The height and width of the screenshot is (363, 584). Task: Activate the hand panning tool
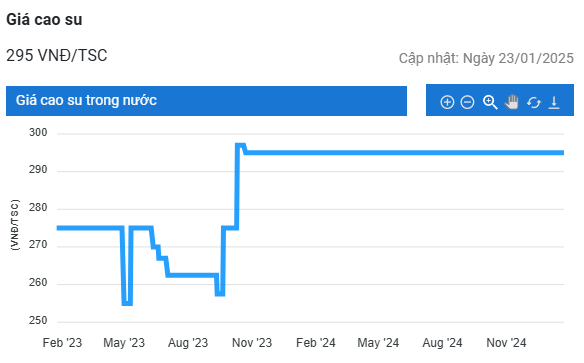tap(512, 102)
